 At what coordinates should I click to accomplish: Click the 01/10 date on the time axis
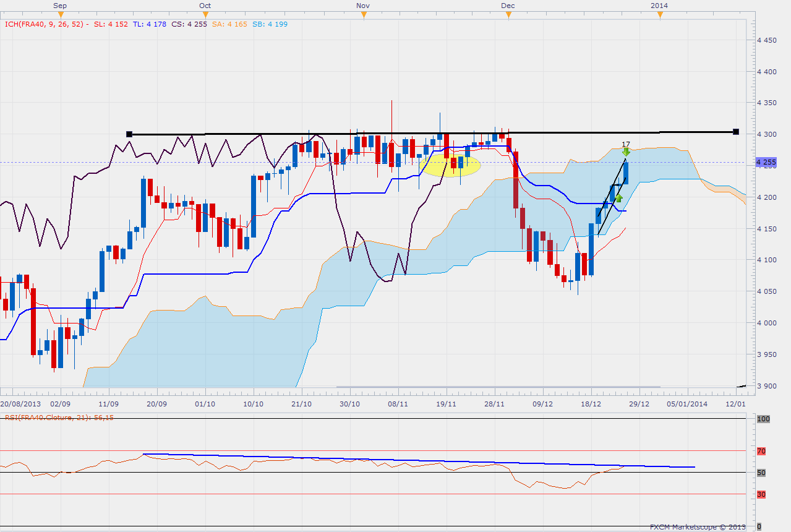pyautogui.click(x=205, y=404)
